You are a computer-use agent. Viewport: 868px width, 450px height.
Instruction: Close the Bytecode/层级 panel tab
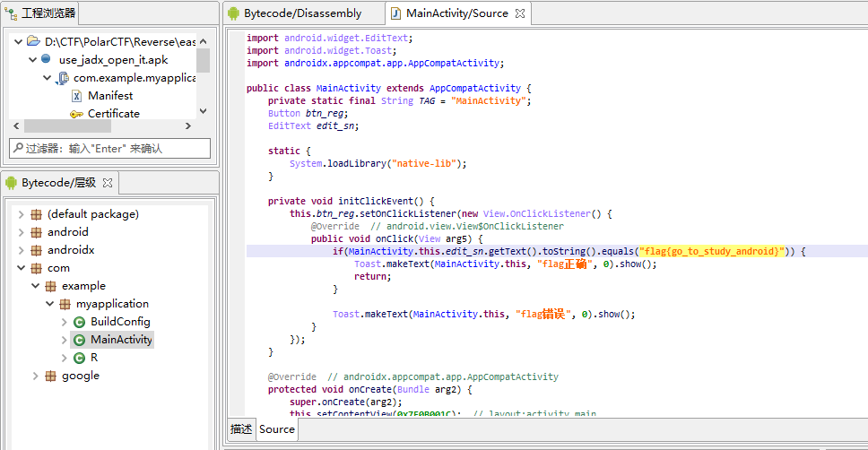pos(108,183)
